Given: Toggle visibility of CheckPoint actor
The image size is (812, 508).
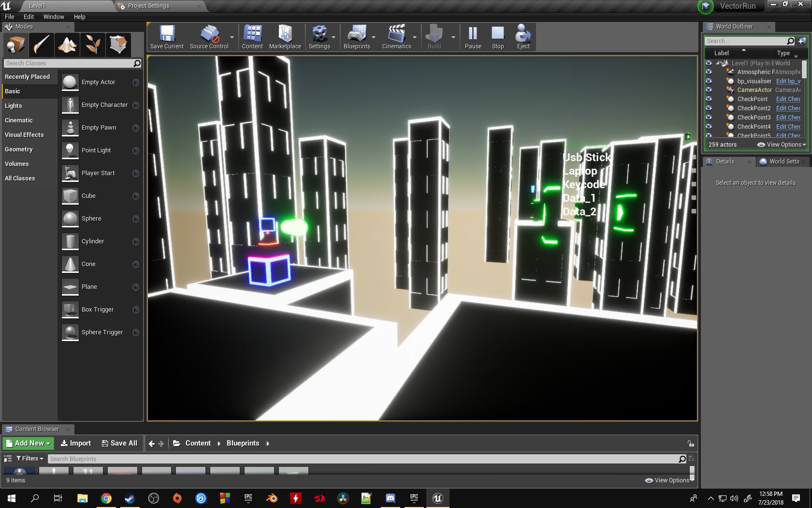Looking at the screenshot, I should [x=709, y=99].
